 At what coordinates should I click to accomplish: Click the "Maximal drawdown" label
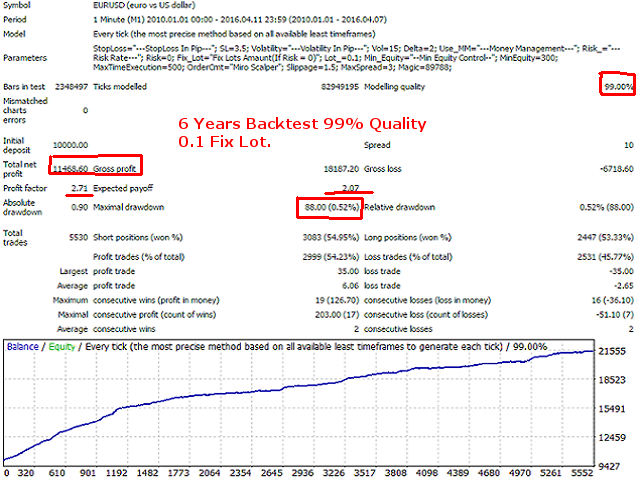point(128,207)
